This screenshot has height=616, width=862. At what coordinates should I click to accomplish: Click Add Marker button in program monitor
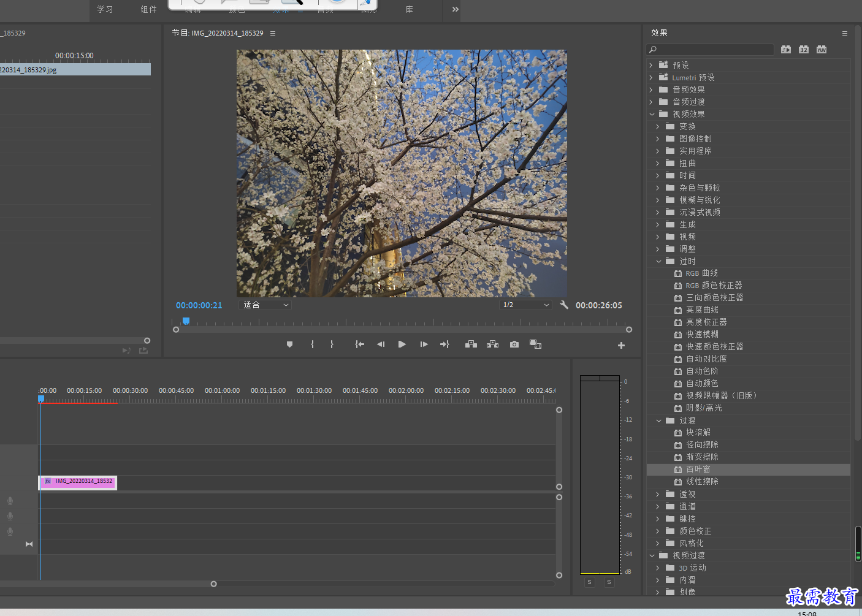click(x=290, y=344)
